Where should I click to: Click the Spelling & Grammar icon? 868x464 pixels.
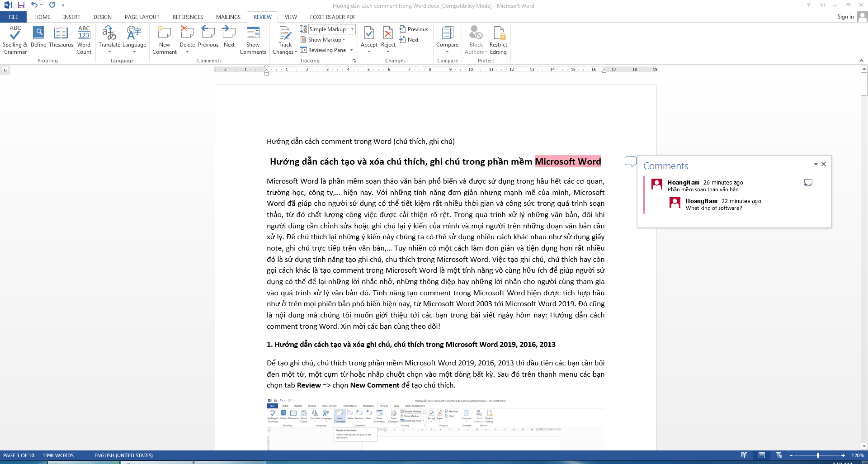pos(15,34)
